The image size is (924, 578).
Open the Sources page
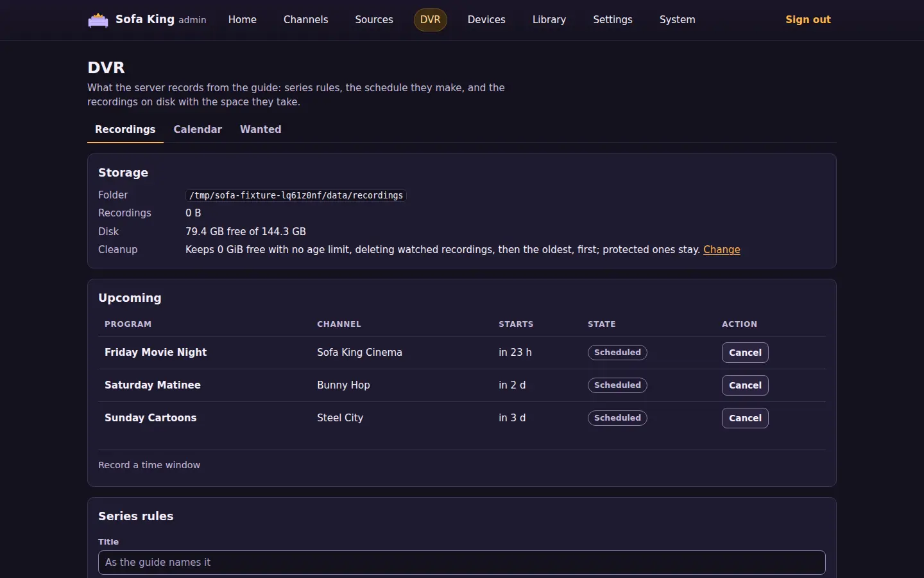pyautogui.click(x=374, y=20)
